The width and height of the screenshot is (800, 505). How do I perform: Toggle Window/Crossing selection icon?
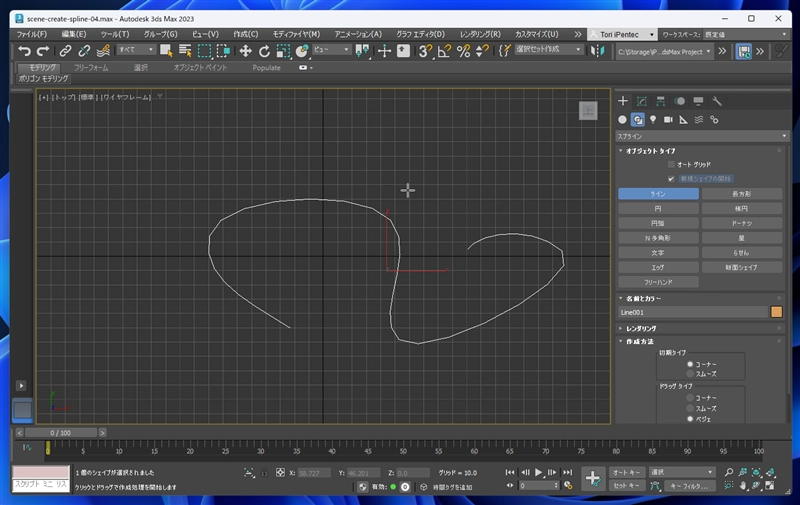click(x=223, y=50)
